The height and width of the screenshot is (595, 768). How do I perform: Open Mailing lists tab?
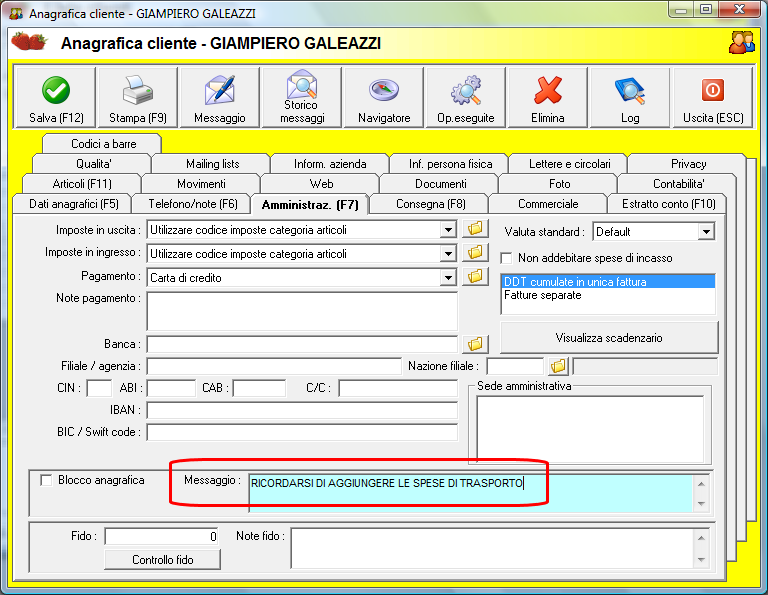[x=213, y=164]
